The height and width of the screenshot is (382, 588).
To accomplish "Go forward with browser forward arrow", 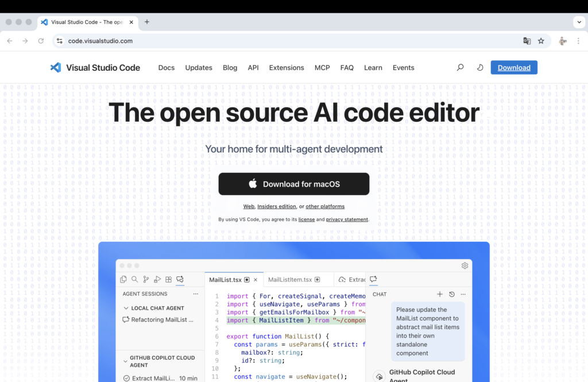I will tap(25, 41).
